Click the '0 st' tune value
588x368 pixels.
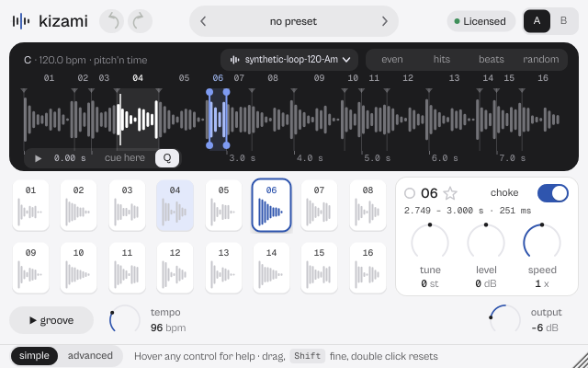430,284
